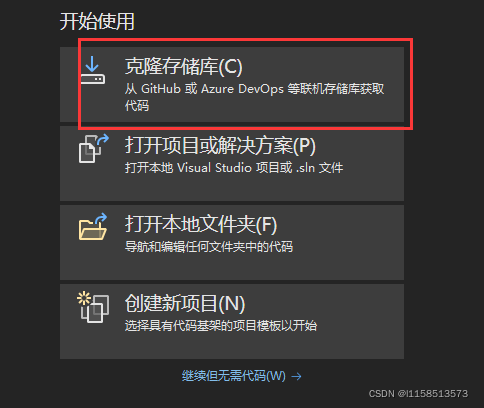
Task: Click the open project or solution icon
Action: coord(94,149)
